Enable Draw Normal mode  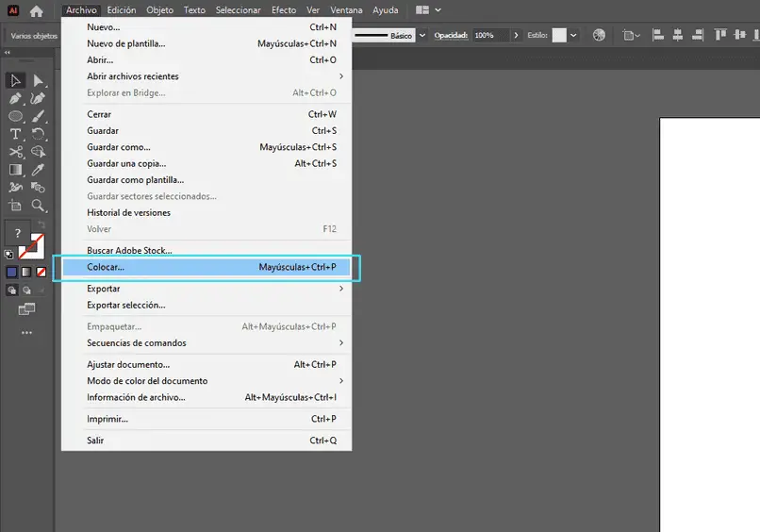[x=11, y=291]
